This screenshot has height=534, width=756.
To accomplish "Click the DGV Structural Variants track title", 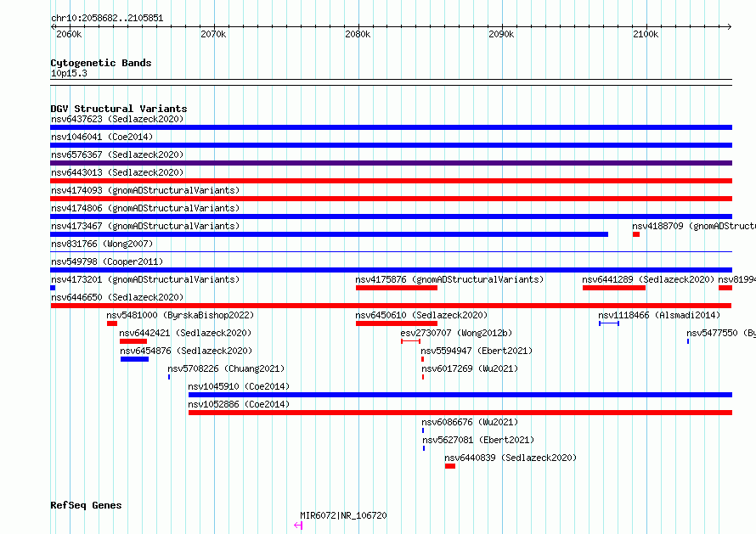I will click(119, 109).
